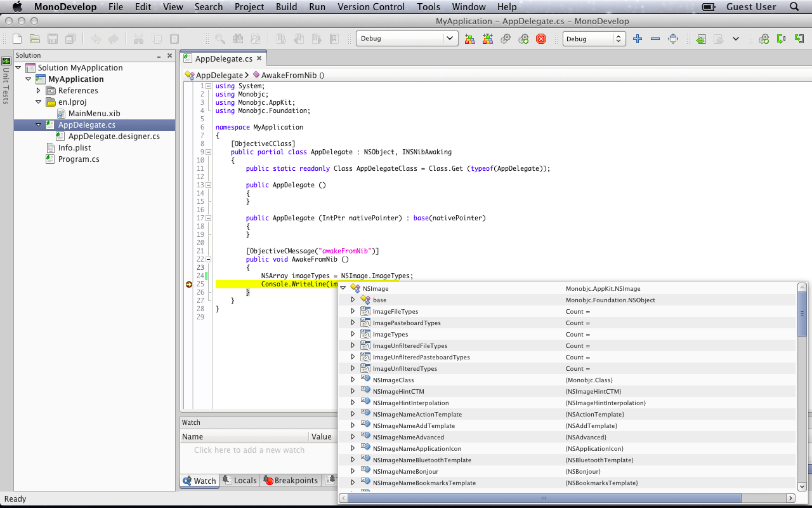The image size is (812, 508).
Task: Open MainMenu.xib in the Solution tree
Action: point(94,114)
